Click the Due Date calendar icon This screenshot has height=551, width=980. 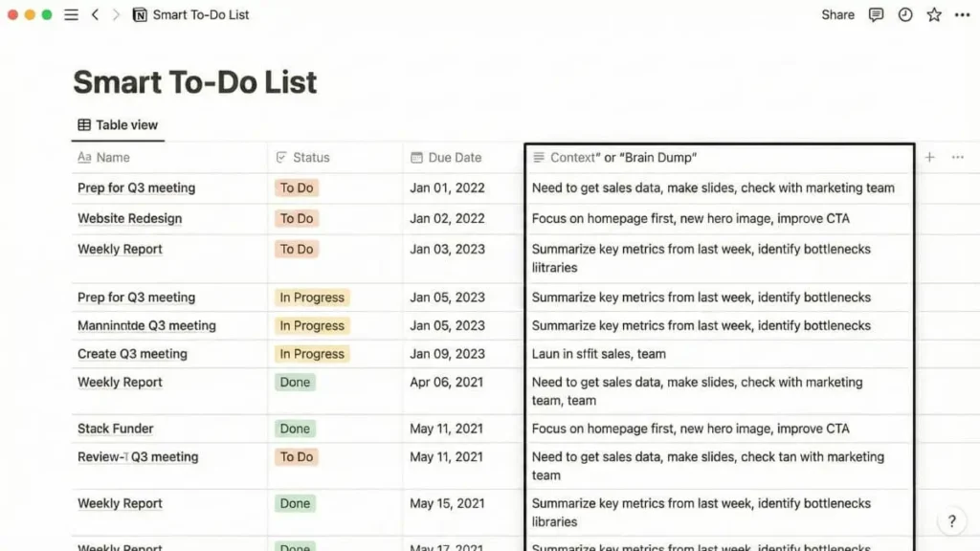[x=415, y=157]
